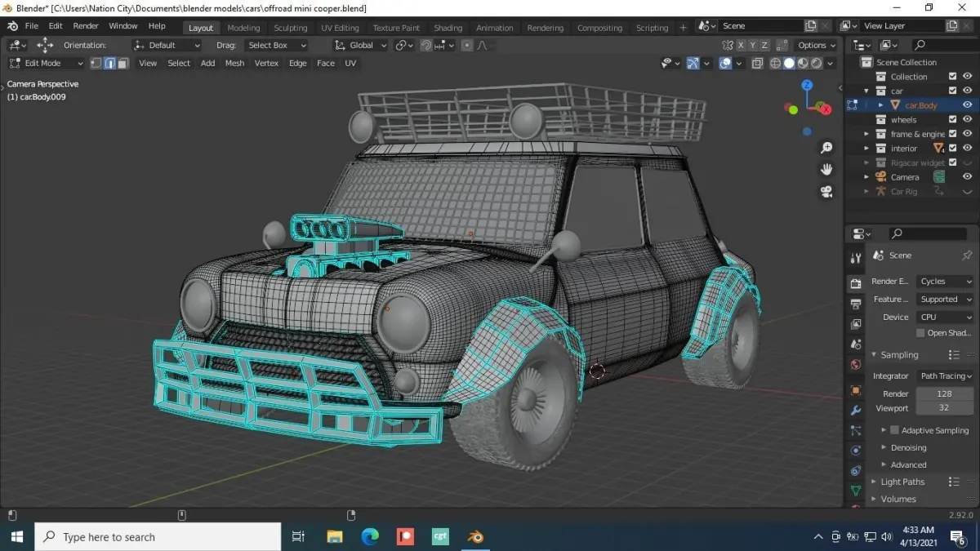Screen dimensions: 980x551
Task: Open World properties tab
Action: click(x=855, y=365)
